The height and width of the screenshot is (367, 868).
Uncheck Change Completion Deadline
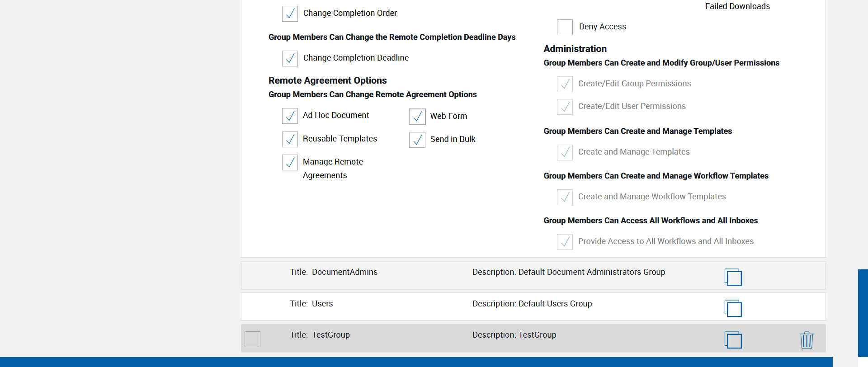pos(290,58)
